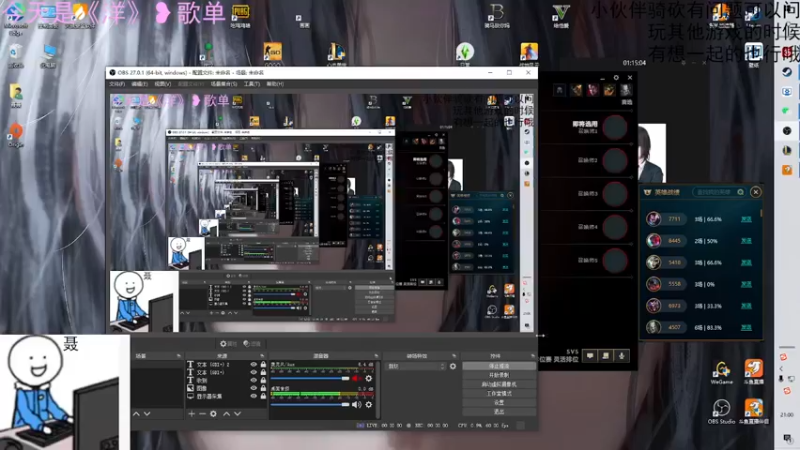The height and width of the screenshot is (450, 800).
Task: Open League of Legends icon in right taskbar
Action: [787, 150]
